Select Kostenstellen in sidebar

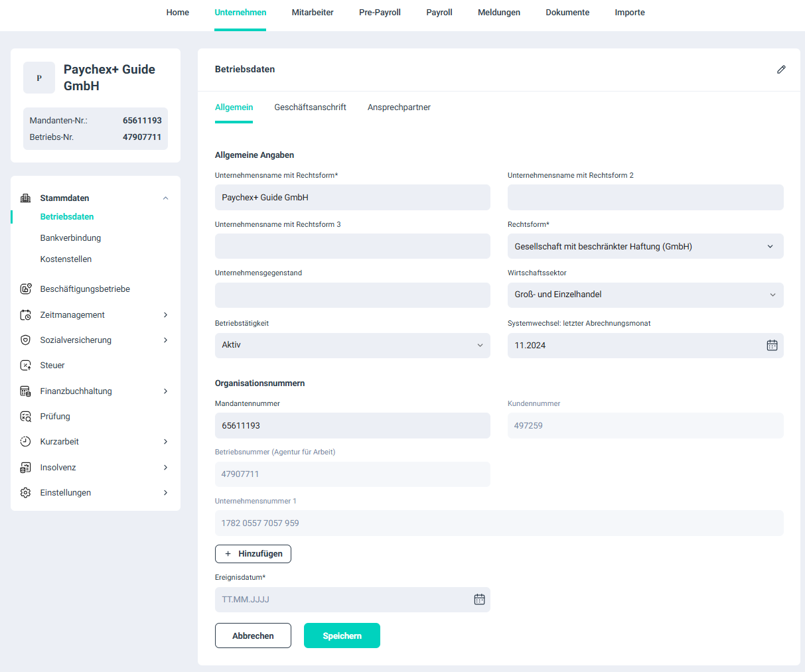coord(66,259)
